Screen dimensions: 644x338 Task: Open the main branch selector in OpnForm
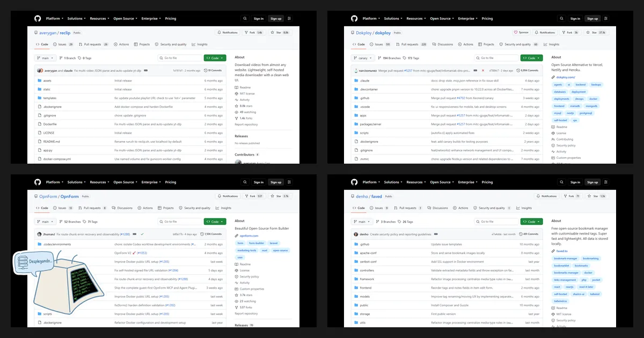[x=45, y=222]
